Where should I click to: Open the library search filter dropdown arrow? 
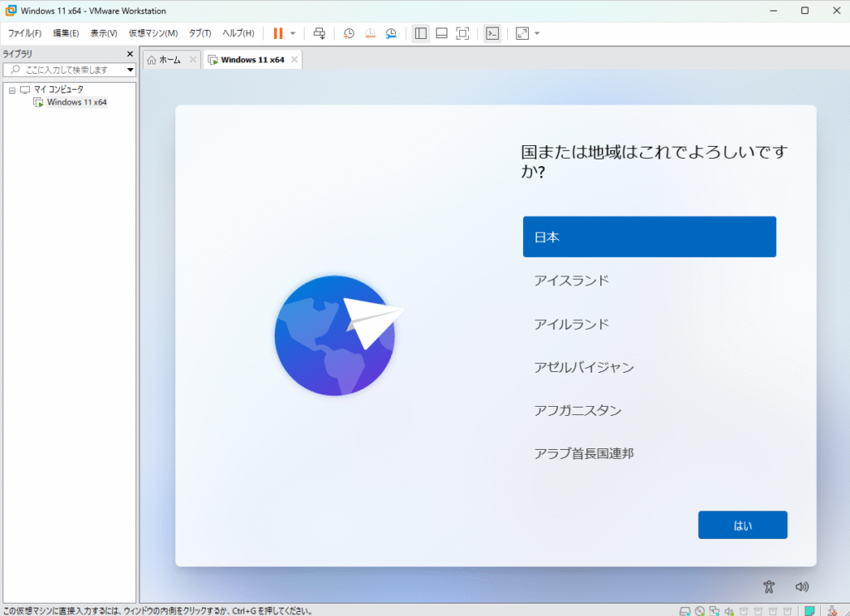[130, 70]
